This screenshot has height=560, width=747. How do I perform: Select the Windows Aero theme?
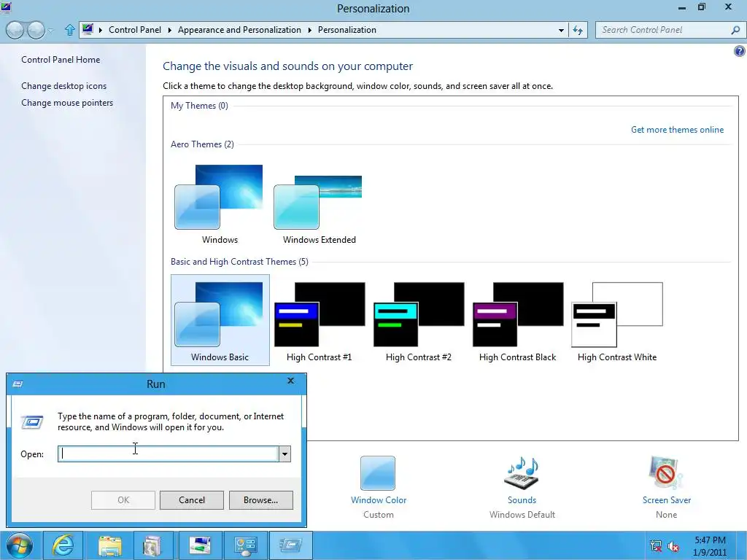pos(220,205)
